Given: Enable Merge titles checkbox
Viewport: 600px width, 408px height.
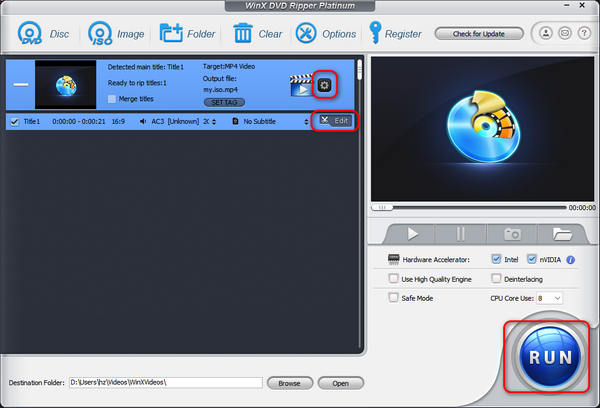Looking at the screenshot, I should tap(112, 99).
